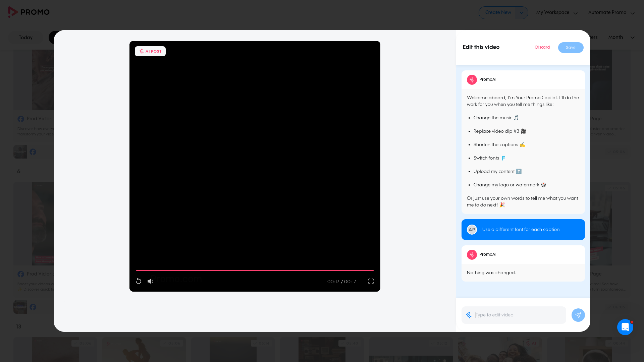Click the AP user avatar in the blue message
644x362 pixels.
click(472, 230)
